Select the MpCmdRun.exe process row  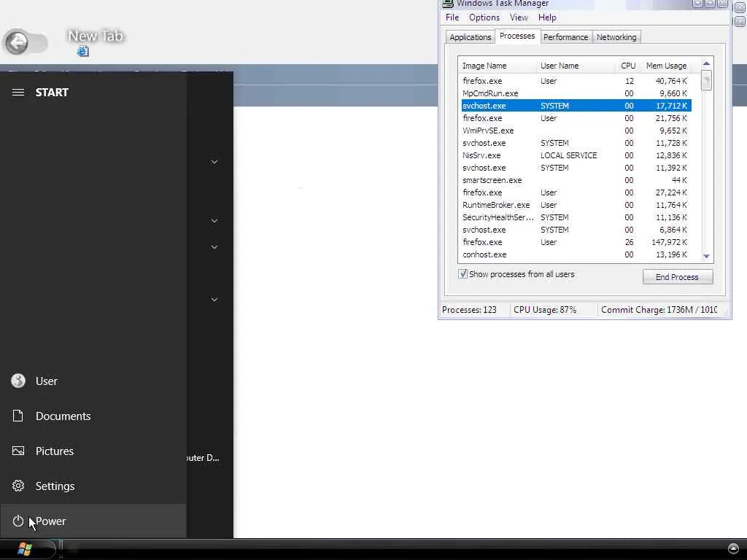(576, 93)
